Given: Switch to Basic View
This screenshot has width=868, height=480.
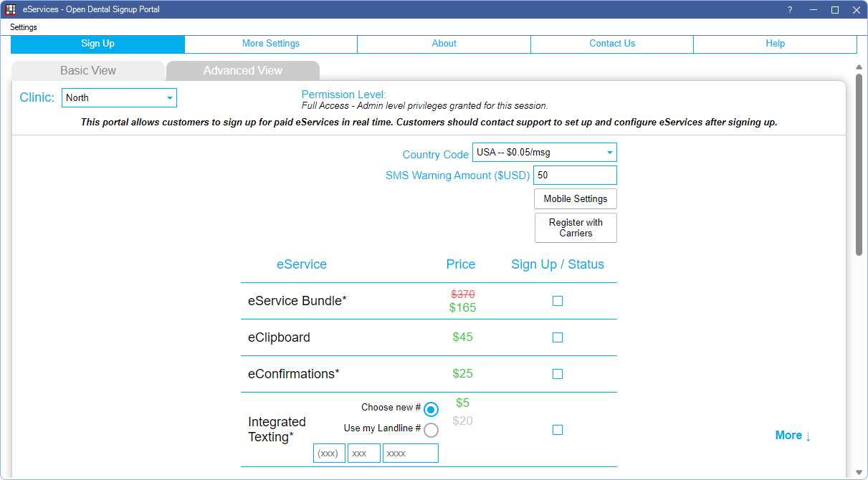Looking at the screenshot, I should (88, 71).
